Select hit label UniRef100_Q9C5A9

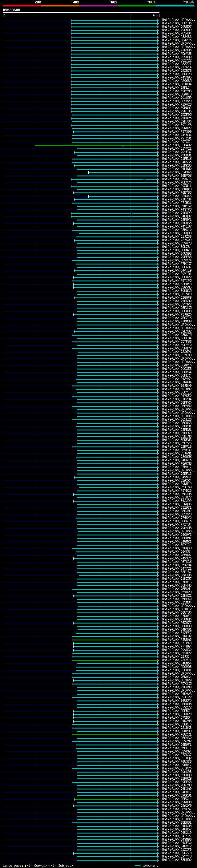coord(176,30)
